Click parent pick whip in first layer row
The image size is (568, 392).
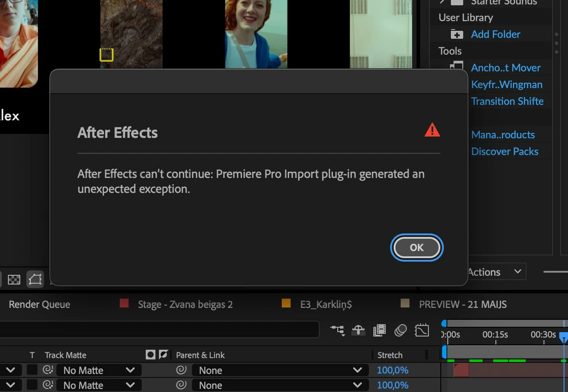click(x=181, y=370)
